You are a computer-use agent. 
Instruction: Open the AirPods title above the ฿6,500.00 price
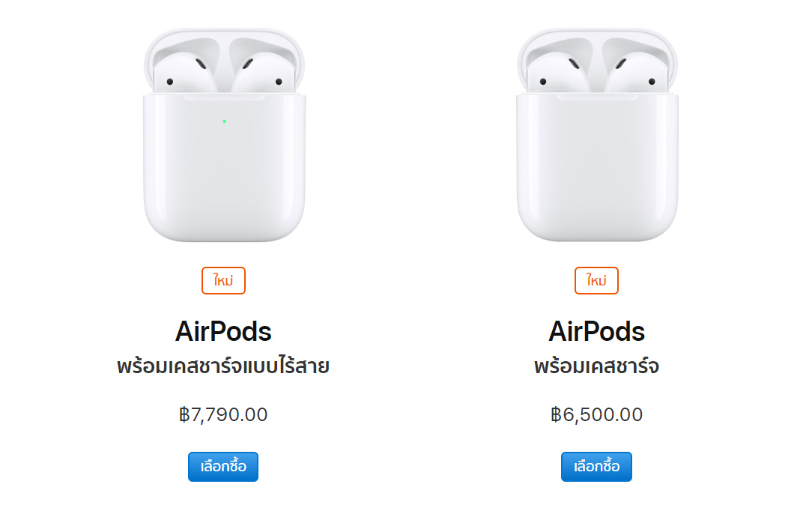(596, 332)
